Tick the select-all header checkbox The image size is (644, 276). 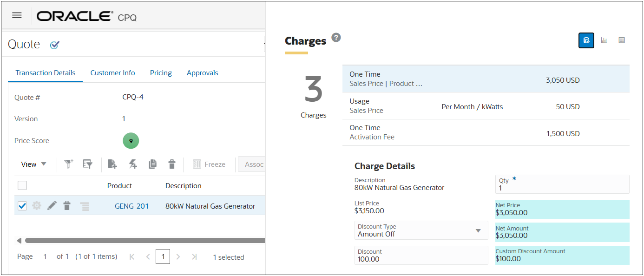click(x=22, y=185)
